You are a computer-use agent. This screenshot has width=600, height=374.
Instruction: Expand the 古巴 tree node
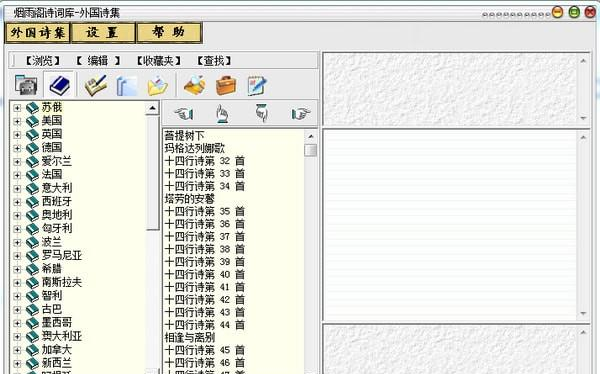[17, 310]
